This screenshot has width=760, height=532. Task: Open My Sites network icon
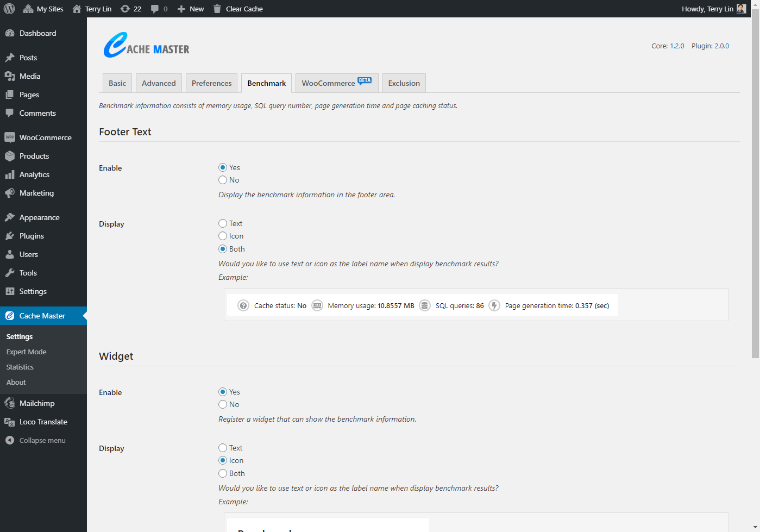click(x=28, y=9)
